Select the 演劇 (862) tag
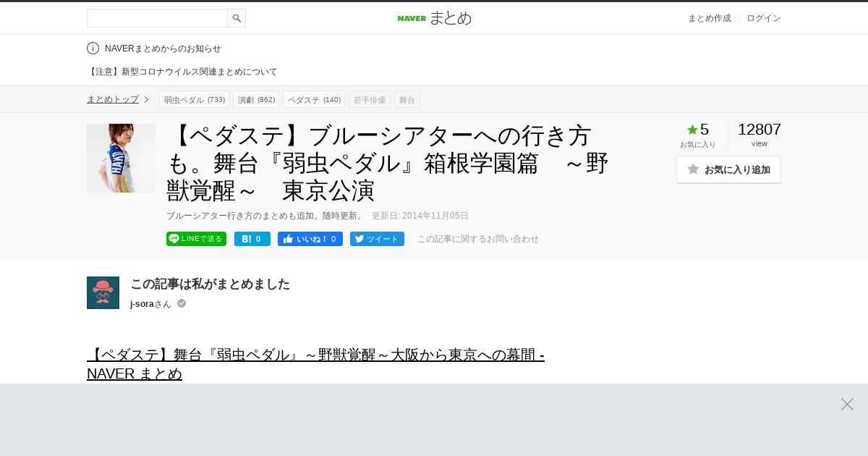The width and height of the screenshot is (868, 456). point(256,99)
